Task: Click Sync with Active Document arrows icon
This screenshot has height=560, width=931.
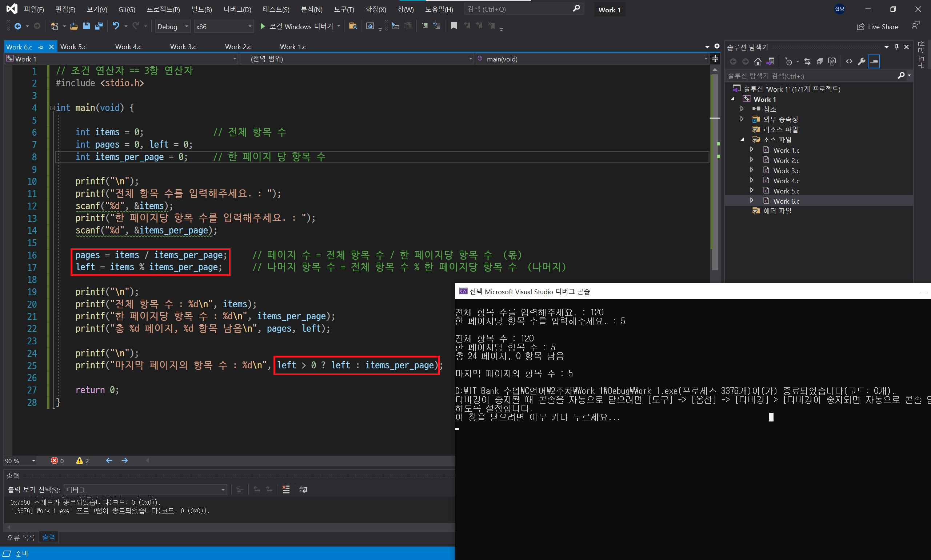Action: point(807,61)
